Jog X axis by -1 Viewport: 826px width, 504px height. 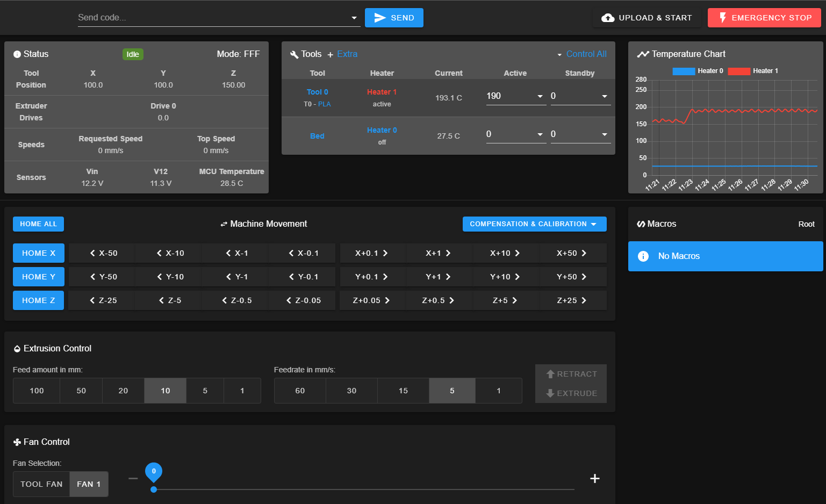[236, 253]
